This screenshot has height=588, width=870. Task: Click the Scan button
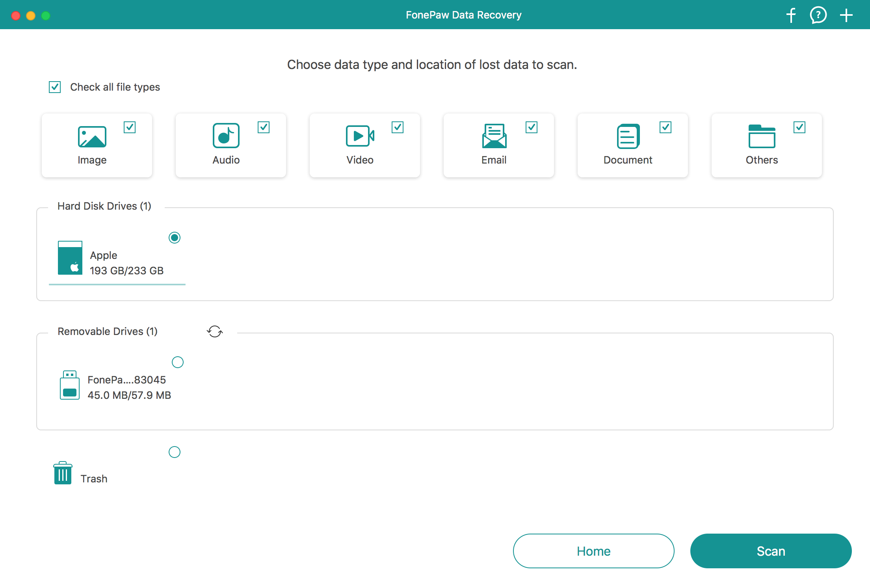point(771,551)
